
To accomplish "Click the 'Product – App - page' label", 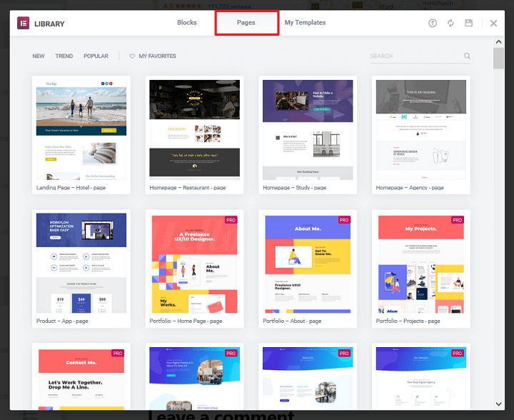I will 62,321.
